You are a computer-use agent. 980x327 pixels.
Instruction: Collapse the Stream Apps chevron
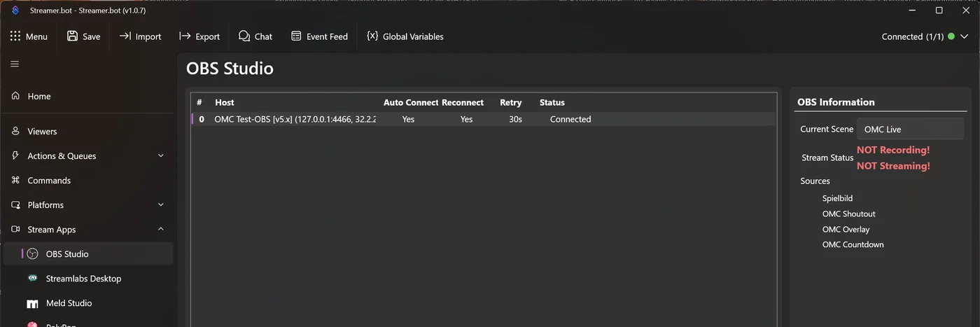[161, 229]
